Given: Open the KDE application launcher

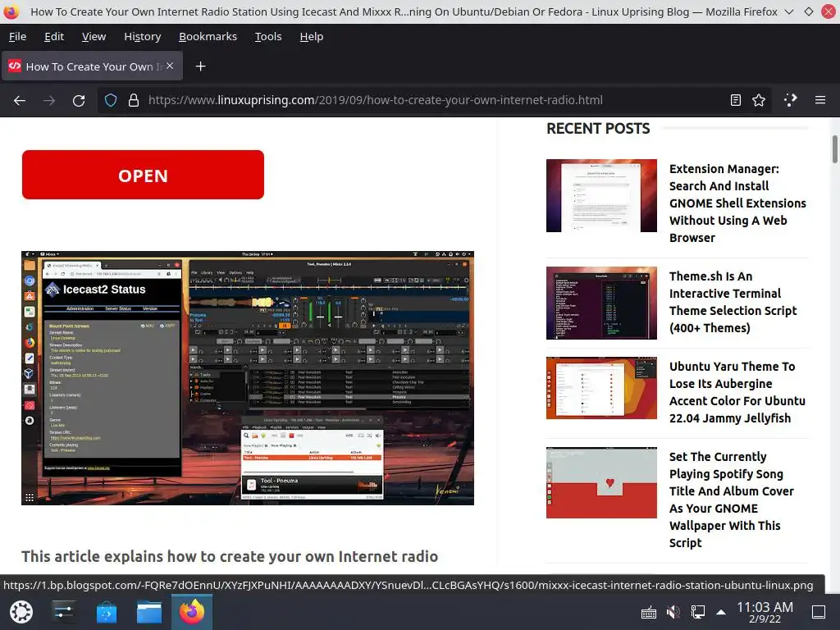Looking at the screenshot, I should point(21,612).
